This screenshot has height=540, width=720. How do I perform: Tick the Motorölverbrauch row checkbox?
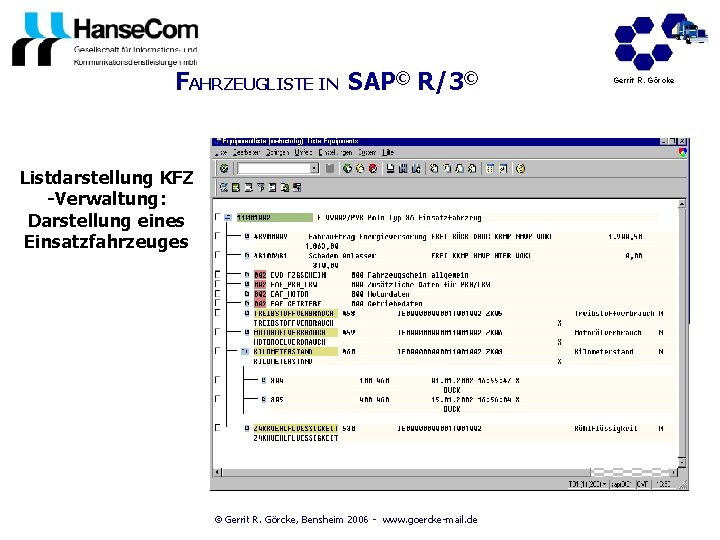218,332
